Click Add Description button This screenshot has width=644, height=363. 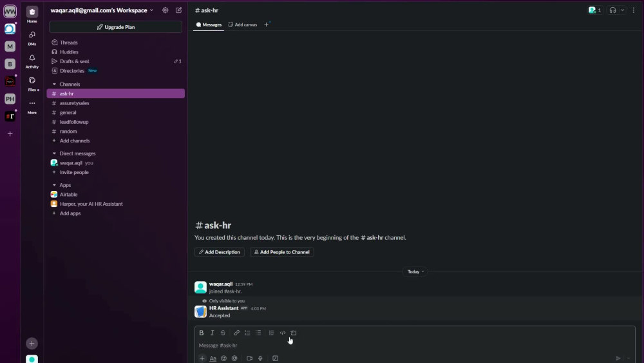(x=220, y=252)
